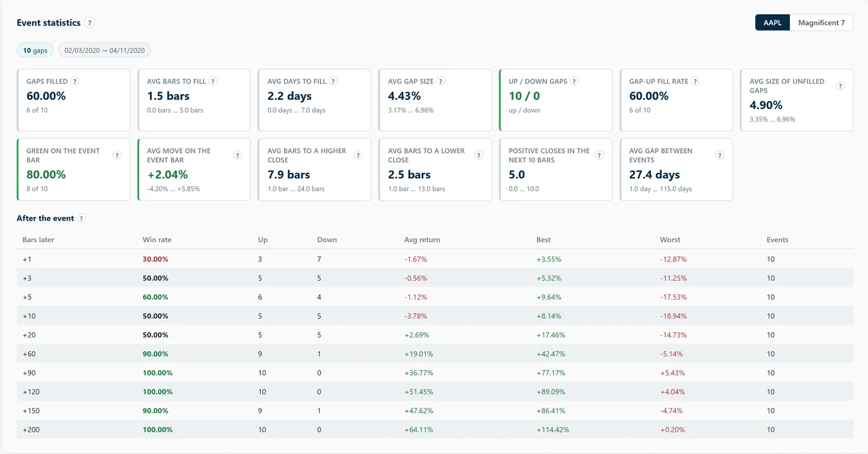The image size is (868, 454).
Task: Click the help icon next to After the event
Action: click(x=81, y=219)
